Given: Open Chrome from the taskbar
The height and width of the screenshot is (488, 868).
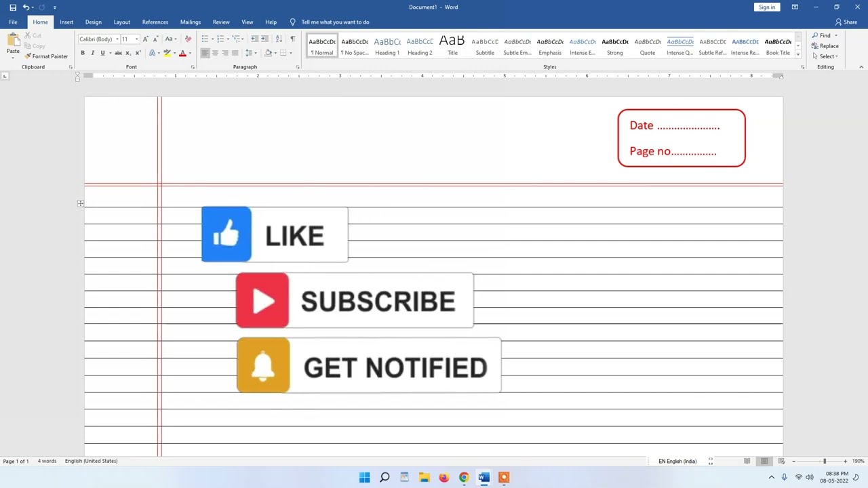Looking at the screenshot, I should point(464,477).
